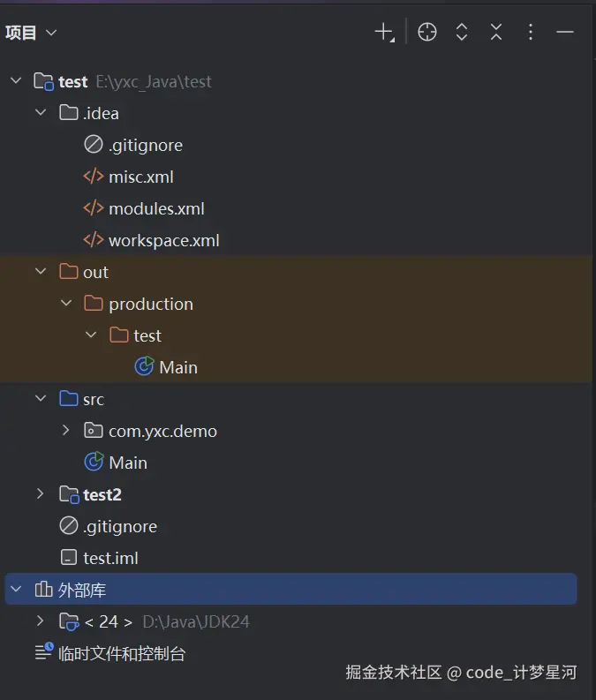
Task: Select test.iml file
Action: [110, 558]
